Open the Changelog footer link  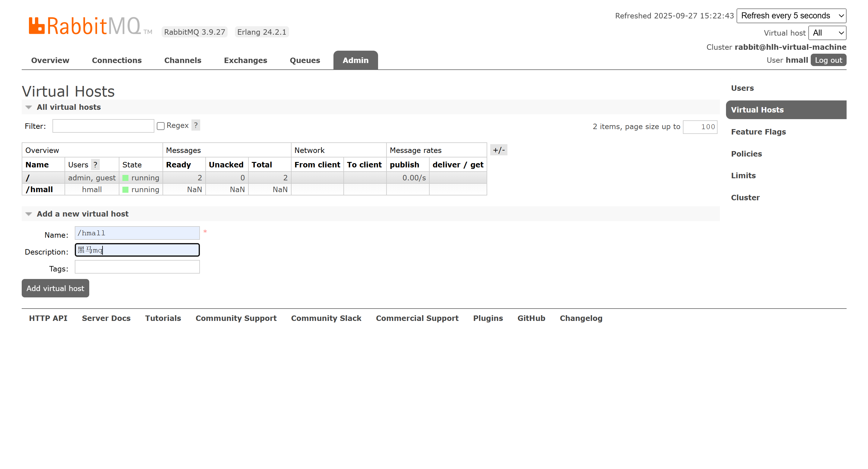[581, 318]
